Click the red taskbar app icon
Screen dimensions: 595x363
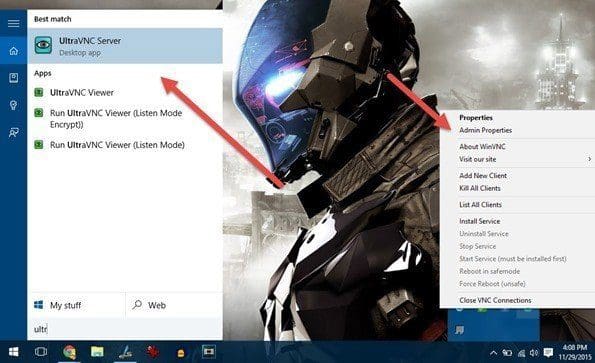pos(153,352)
